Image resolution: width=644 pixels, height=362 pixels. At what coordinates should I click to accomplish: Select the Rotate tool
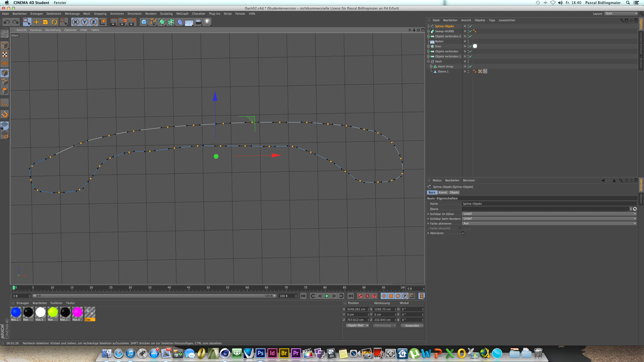(54, 22)
